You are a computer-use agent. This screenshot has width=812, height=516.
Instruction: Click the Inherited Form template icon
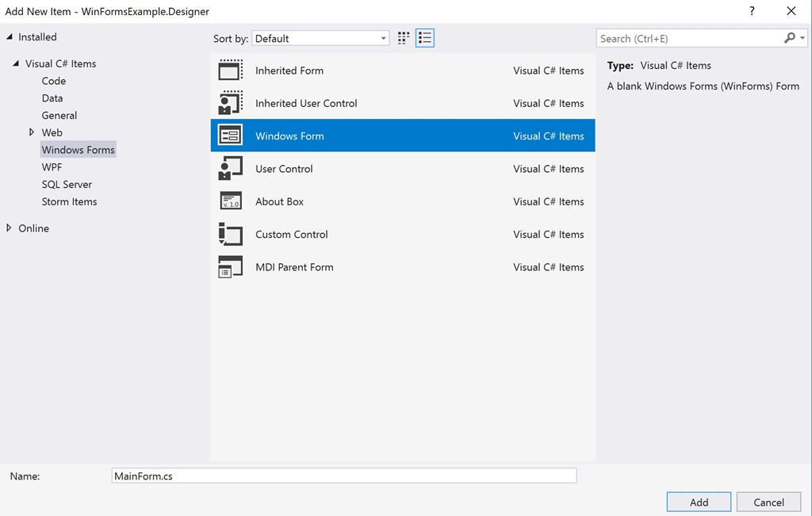point(230,70)
